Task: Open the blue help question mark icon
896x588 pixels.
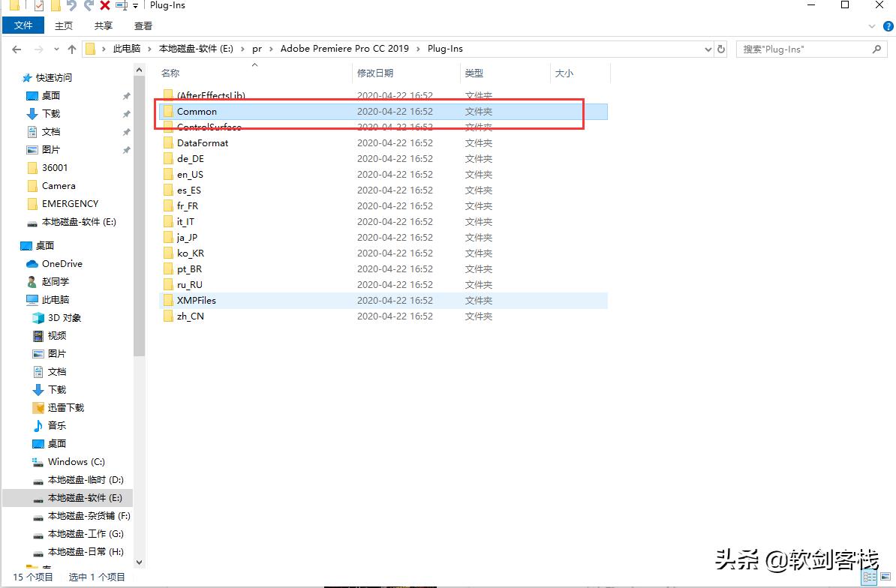Action: pos(888,26)
